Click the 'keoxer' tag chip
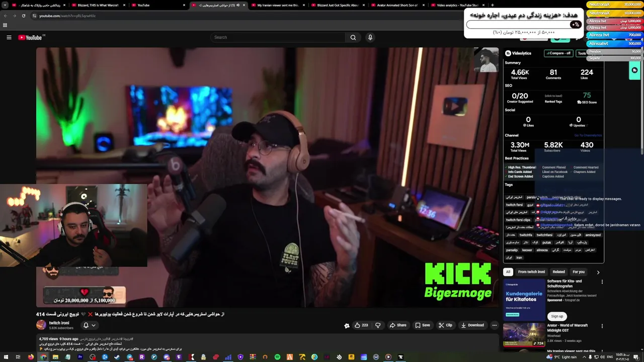 (x=527, y=250)
